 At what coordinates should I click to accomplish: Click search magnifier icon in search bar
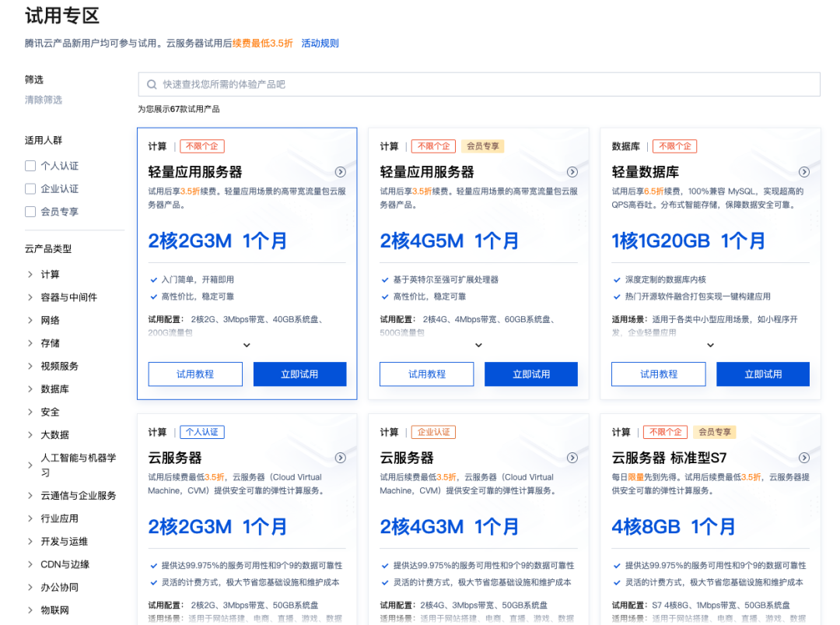[x=151, y=84]
